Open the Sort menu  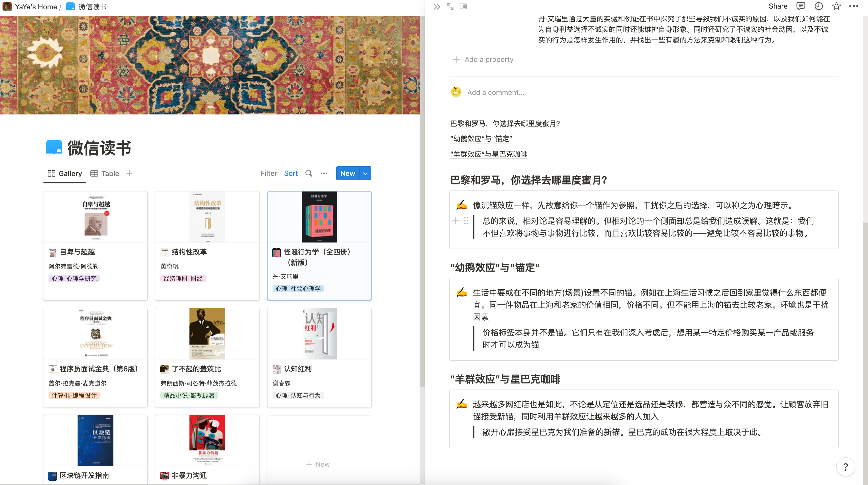pos(291,173)
